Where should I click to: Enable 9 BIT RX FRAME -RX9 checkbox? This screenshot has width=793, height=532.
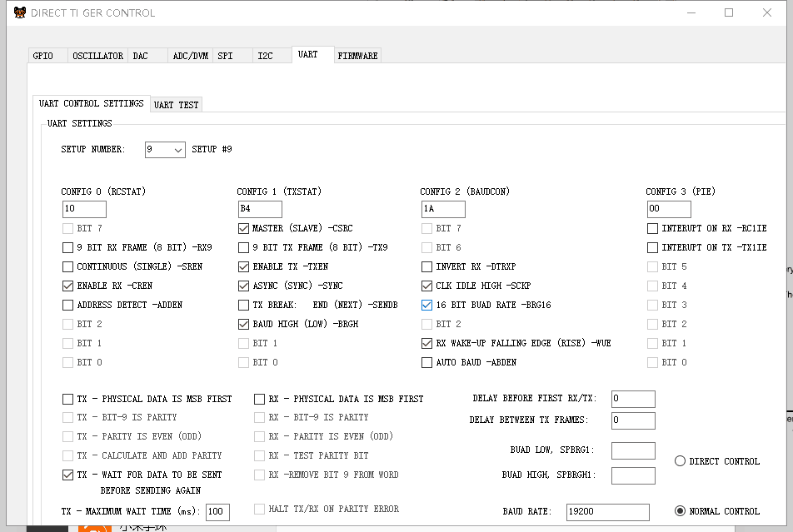[x=67, y=247]
